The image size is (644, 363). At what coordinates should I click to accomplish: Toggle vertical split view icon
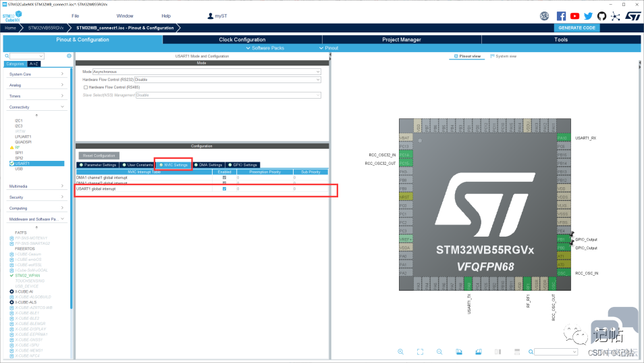498,352
